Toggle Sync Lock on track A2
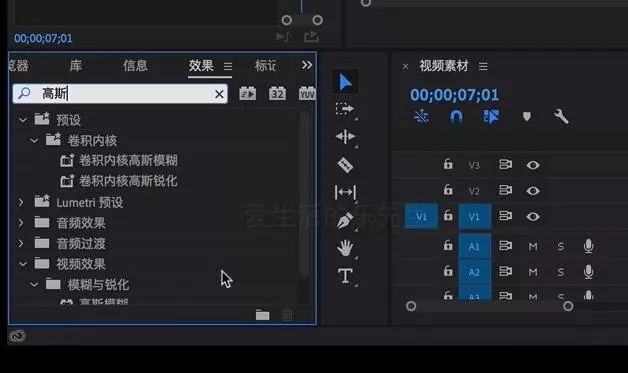Viewport: 628px width, 373px height. pos(505,272)
